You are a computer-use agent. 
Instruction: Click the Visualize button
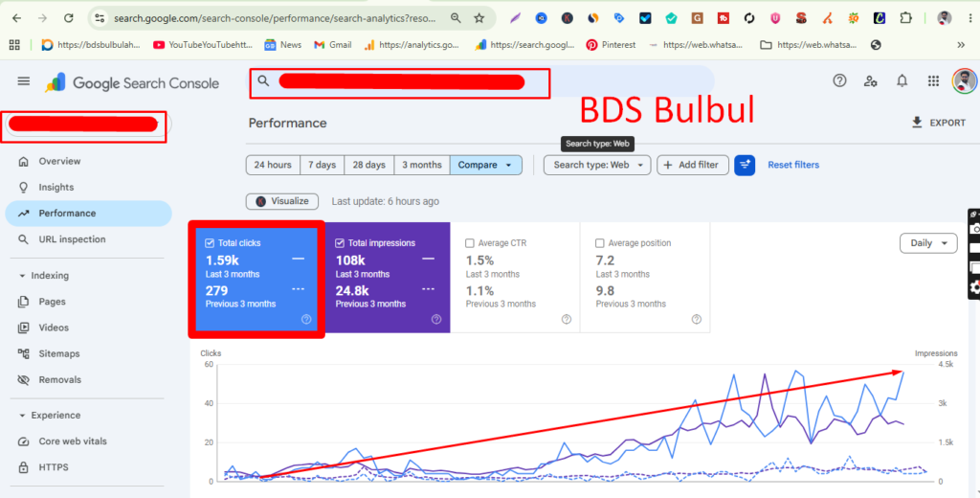282,201
